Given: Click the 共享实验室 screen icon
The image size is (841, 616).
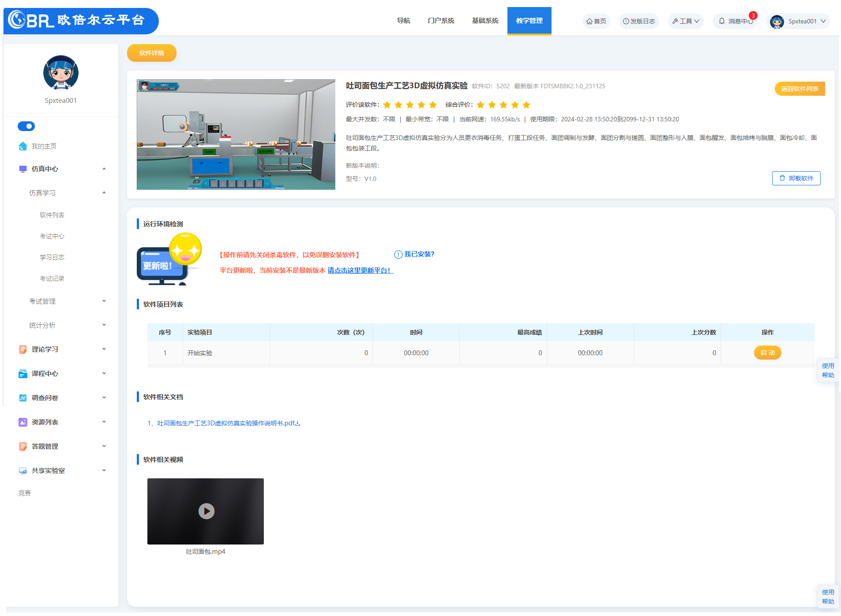Looking at the screenshot, I should coord(23,471).
